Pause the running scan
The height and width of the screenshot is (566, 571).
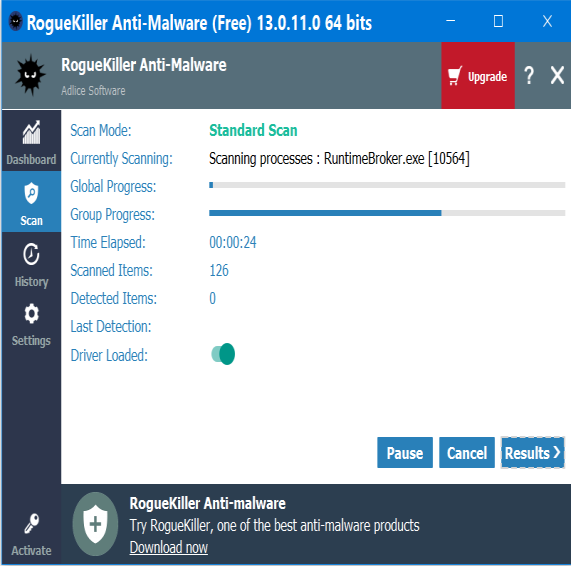click(x=405, y=453)
